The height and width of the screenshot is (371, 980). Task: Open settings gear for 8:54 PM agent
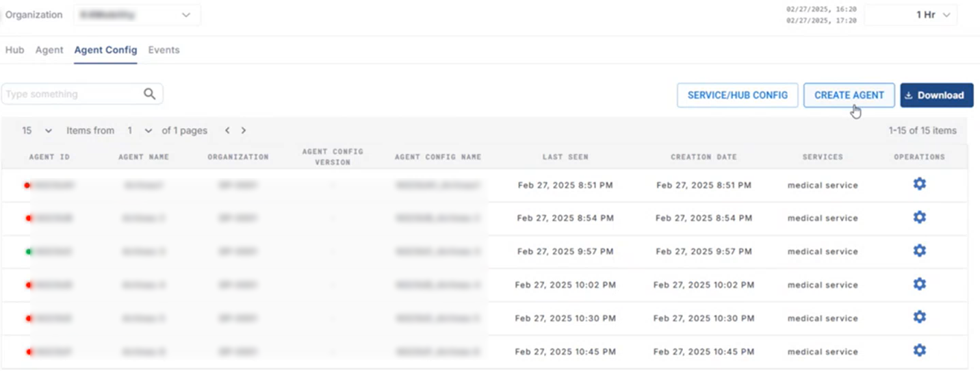pyautogui.click(x=919, y=217)
